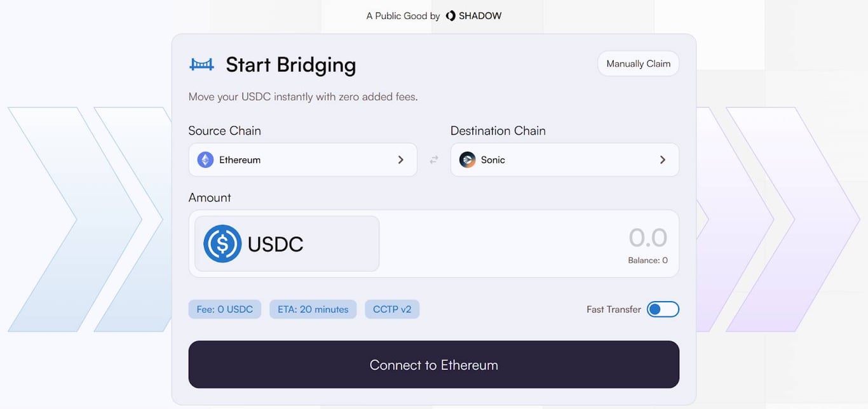Click the Fee: 0 USDC badge
Viewport: 868px width, 409px height.
pyautogui.click(x=224, y=309)
